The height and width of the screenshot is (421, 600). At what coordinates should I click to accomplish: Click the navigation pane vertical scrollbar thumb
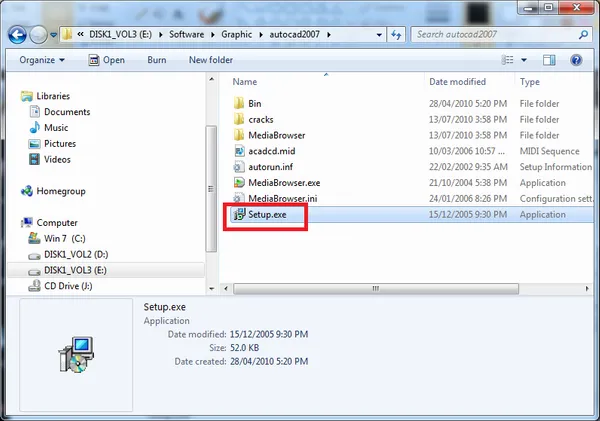click(211, 189)
